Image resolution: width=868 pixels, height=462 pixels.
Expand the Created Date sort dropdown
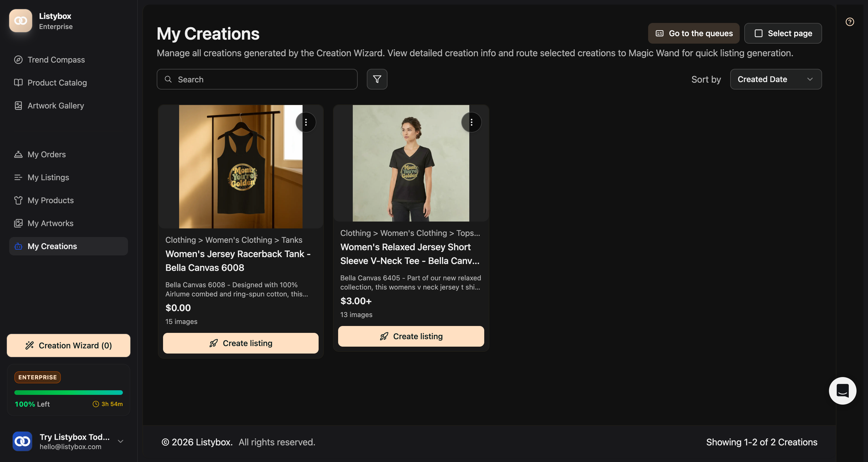click(776, 79)
